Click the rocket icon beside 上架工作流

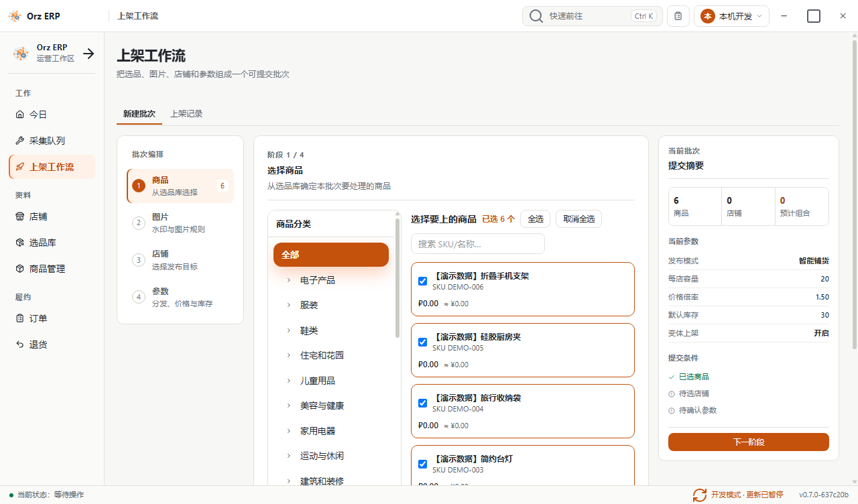(19, 167)
